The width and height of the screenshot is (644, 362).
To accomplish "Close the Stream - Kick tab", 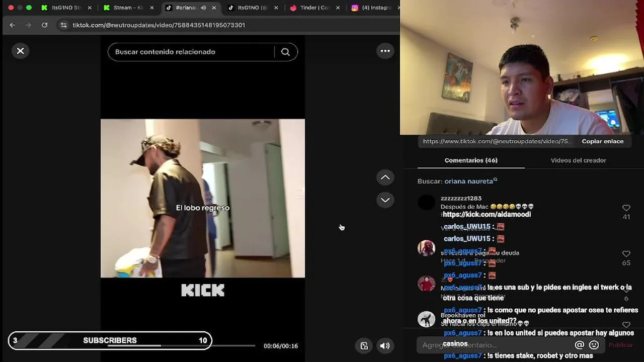I will pos(151,8).
